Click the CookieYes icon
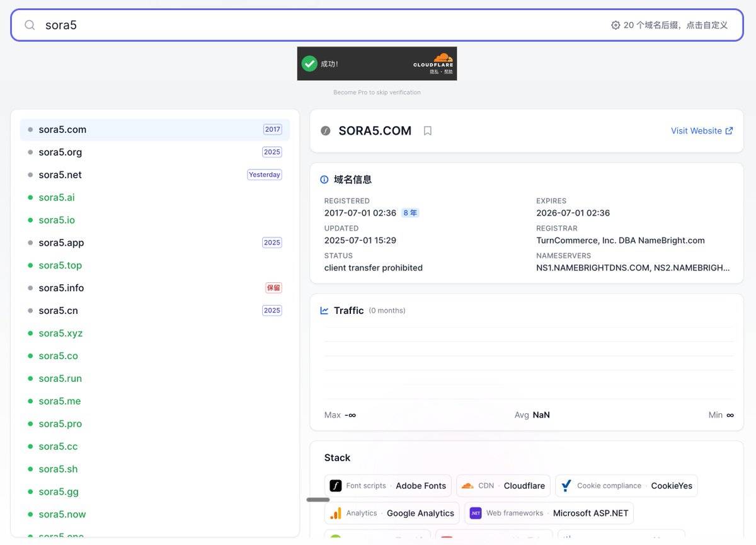The height and width of the screenshot is (545, 756). [566, 486]
